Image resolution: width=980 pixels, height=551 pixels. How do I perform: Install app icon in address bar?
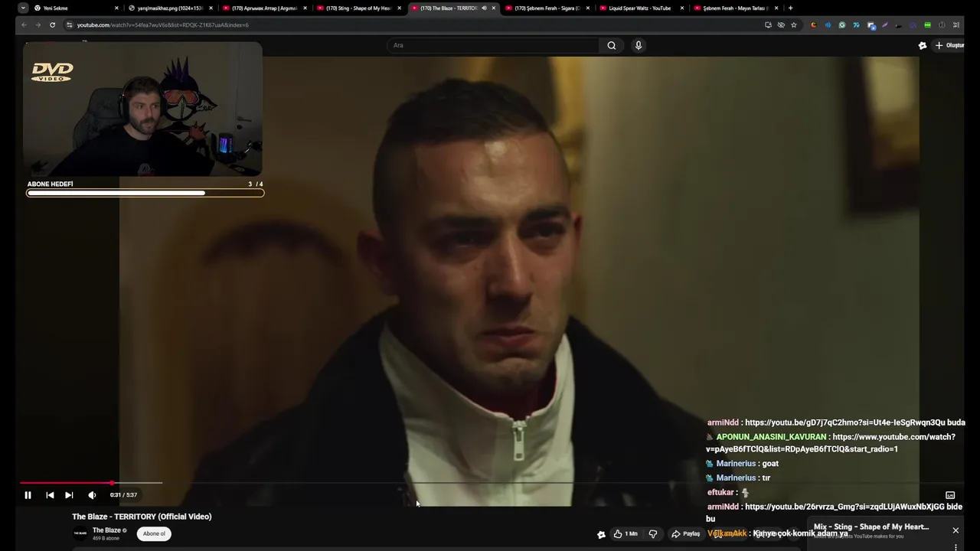tap(768, 24)
